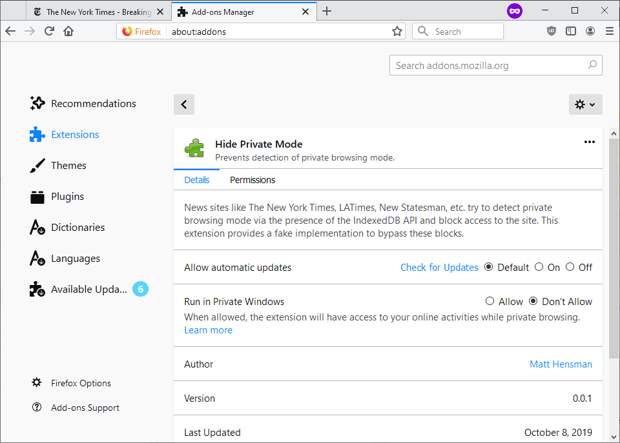620x443 pixels.
Task: Set automatic updates to Off
Action: pos(569,267)
